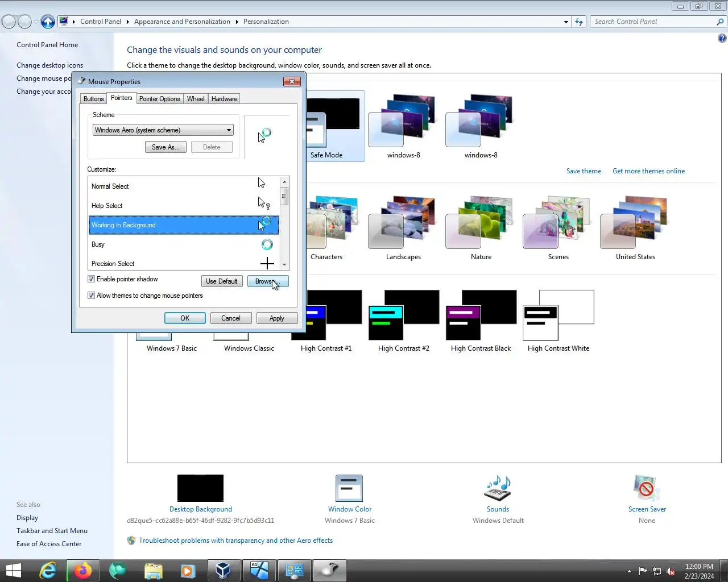Open the Action Center flag icon
The image size is (728, 582).
(x=643, y=571)
